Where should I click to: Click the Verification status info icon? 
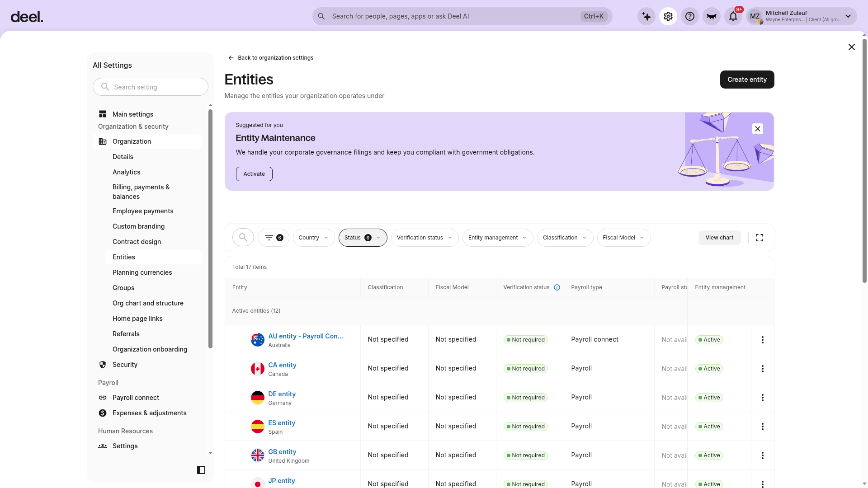pyautogui.click(x=557, y=287)
